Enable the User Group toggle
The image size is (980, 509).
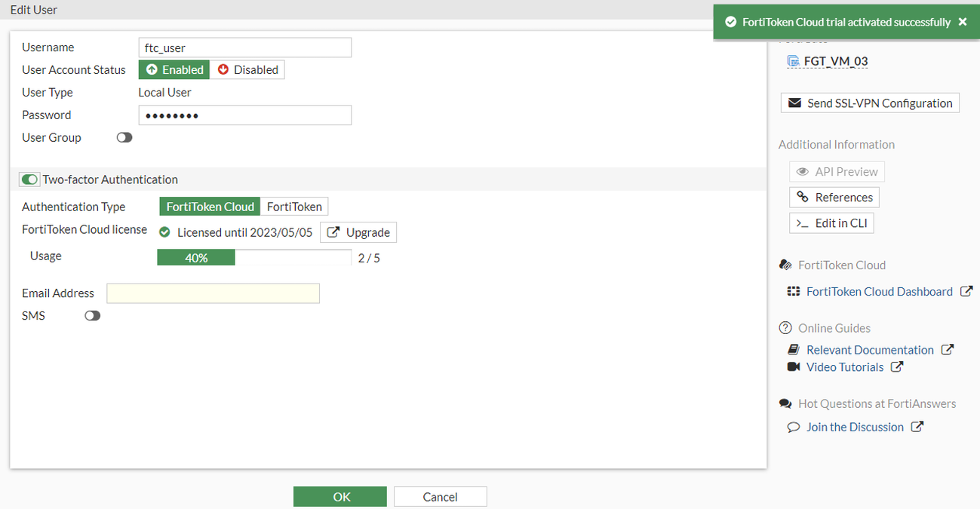(124, 137)
